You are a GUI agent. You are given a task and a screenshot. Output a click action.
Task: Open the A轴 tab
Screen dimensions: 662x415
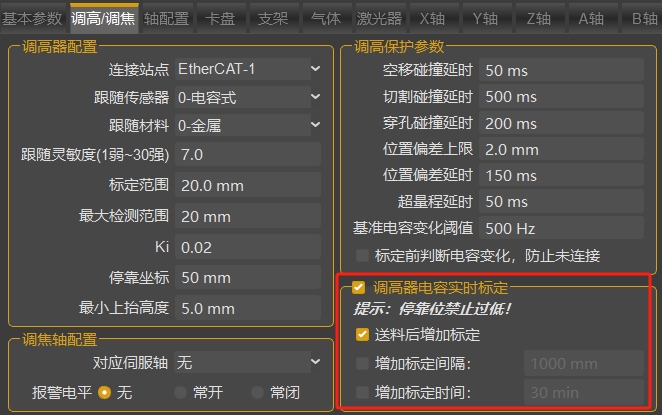click(591, 18)
